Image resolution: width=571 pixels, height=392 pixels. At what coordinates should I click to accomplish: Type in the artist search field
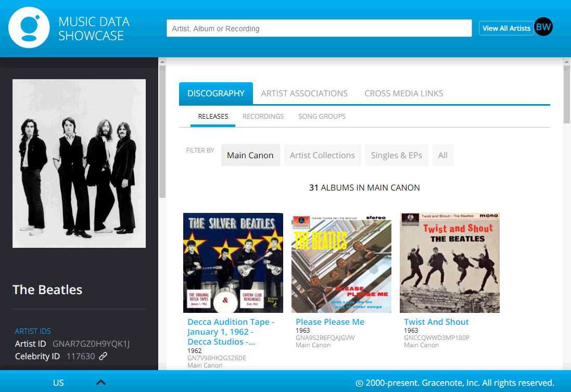coord(319,29)
